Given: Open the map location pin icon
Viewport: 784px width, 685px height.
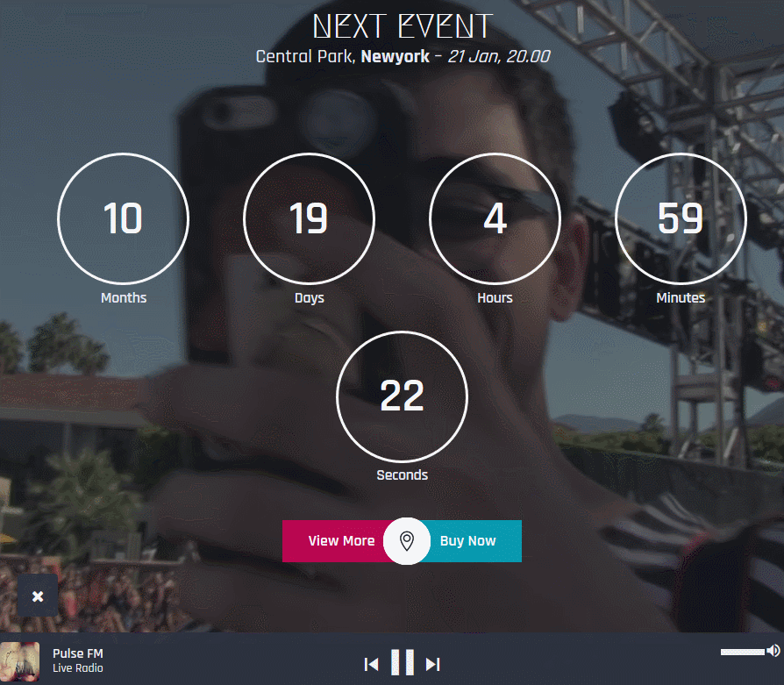Looking at the screenshot, I should (x=407, y=541).
